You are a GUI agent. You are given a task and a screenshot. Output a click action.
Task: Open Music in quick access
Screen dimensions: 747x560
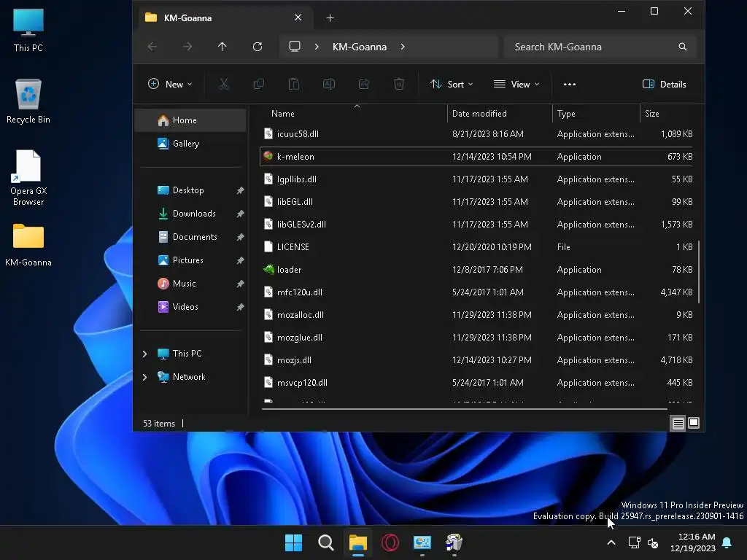190,284
